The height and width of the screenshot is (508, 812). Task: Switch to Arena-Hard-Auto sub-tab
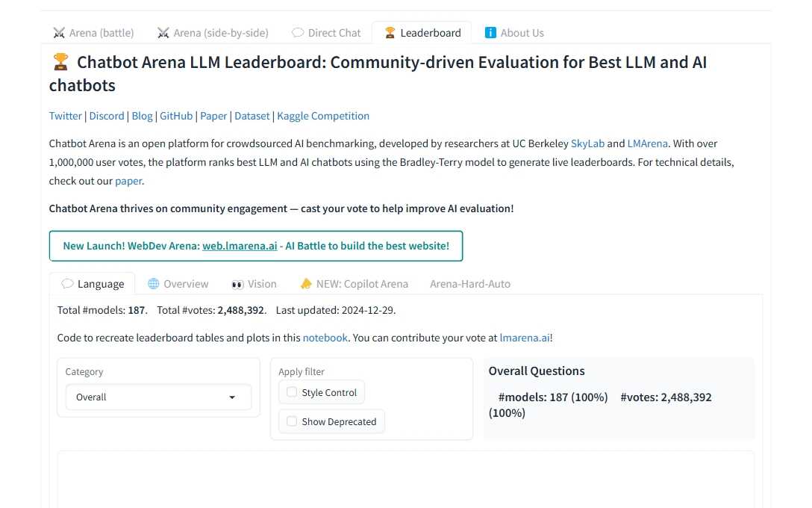pyautogui.click(x=470, y=284)
